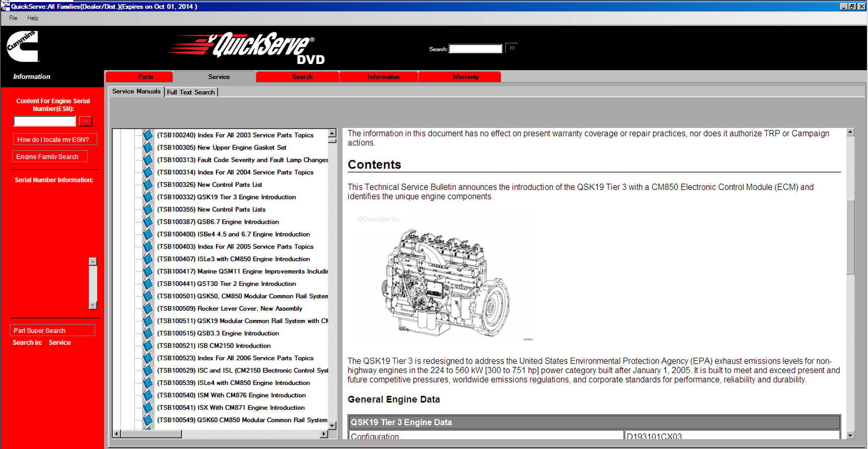
Task: Click the QSK19 engine illustration
Action: [445, 283]
